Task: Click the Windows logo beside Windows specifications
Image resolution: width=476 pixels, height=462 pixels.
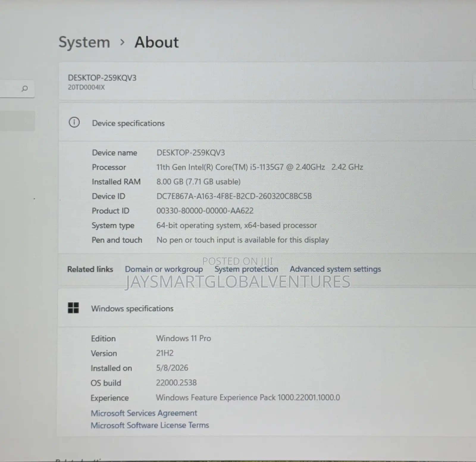Action: (73, 308)
